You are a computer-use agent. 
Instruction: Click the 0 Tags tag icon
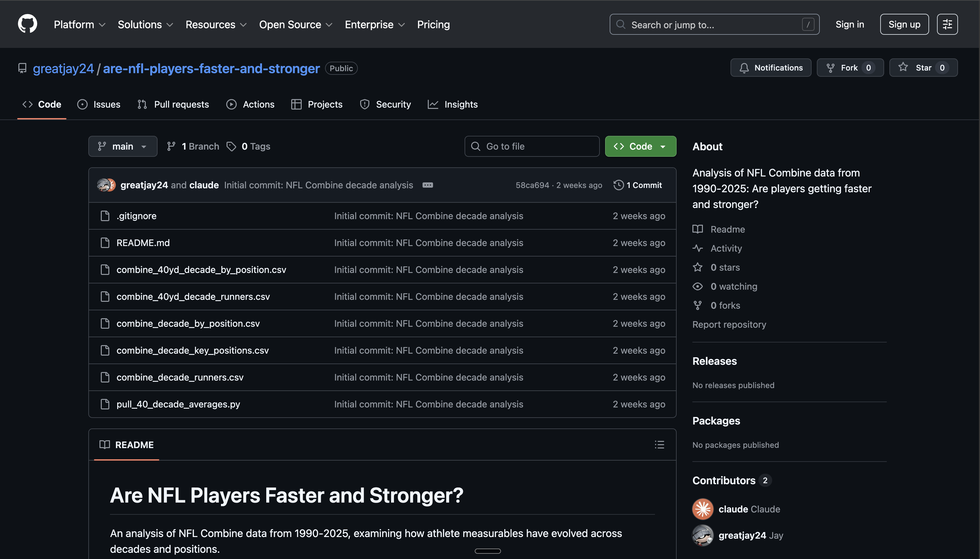231,146
